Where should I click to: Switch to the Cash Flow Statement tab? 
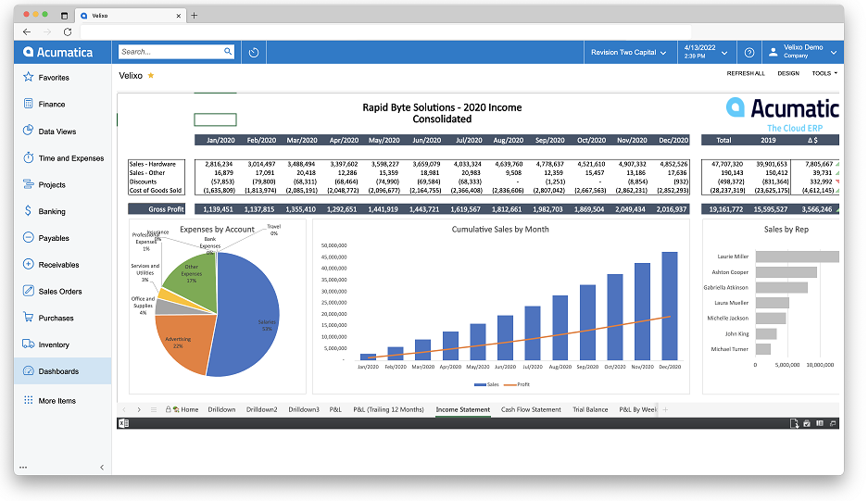pyautogui.click(x=530, y=409)
